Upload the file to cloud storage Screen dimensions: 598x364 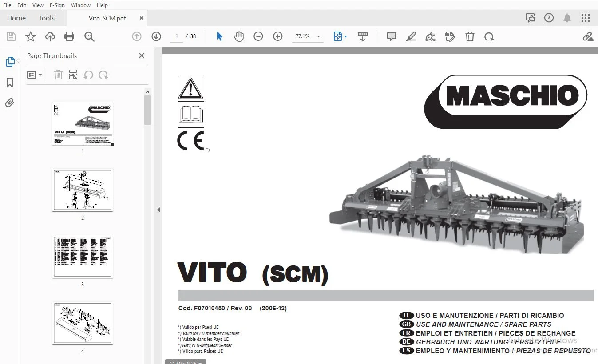point(50,36)
